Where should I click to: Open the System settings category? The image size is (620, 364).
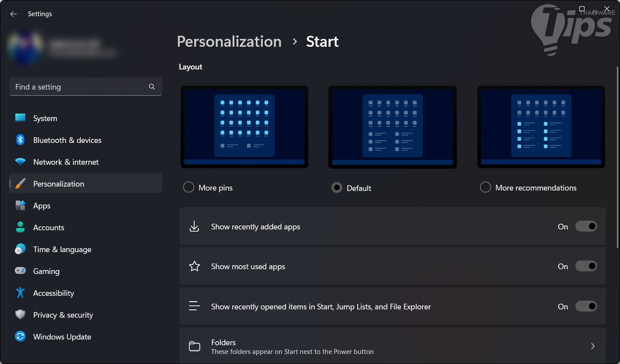coord(45,118)
